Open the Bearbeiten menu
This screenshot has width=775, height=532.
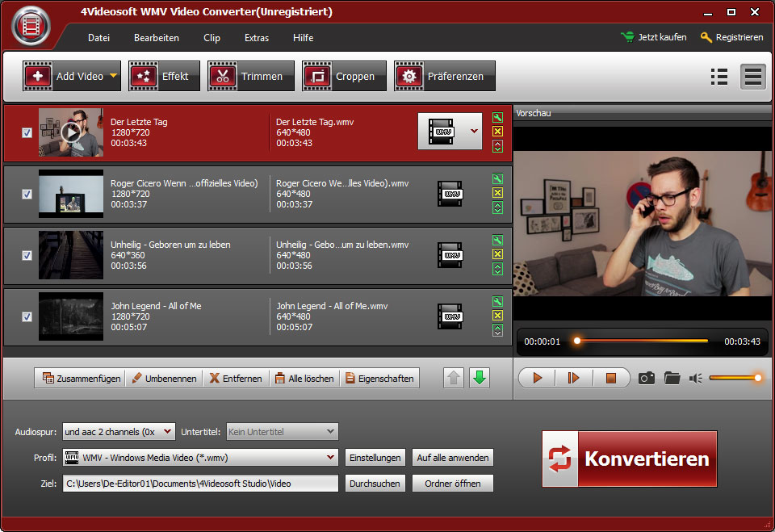[156, 38]
